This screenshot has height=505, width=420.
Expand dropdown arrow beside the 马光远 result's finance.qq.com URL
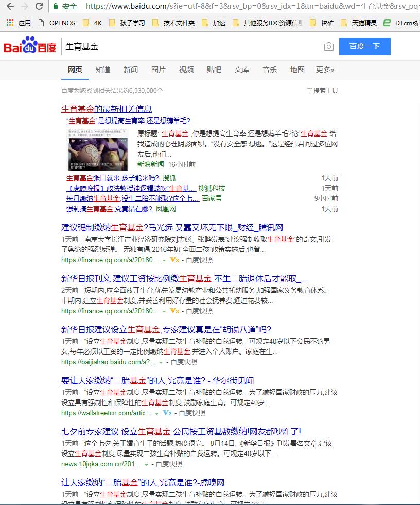[164, 261]
